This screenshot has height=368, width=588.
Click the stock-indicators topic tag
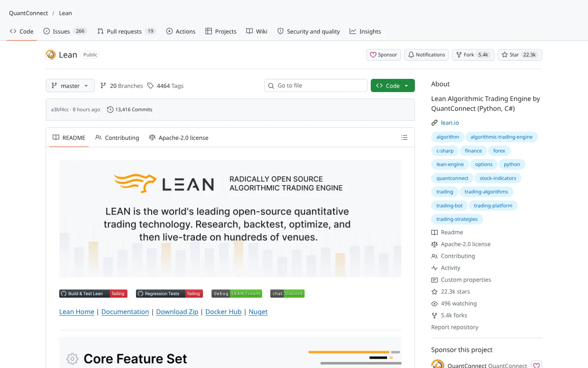click(498, 178)
